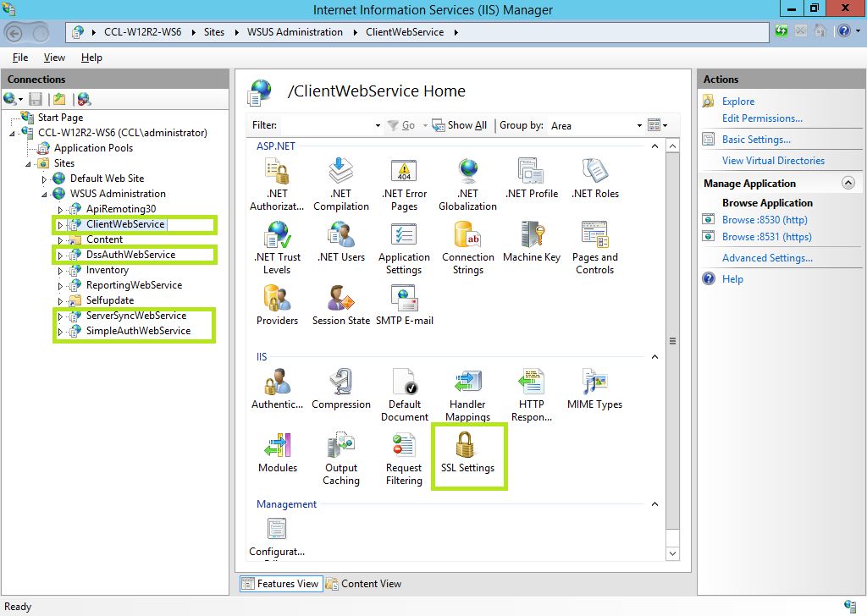This screenshot has height=616, width=867.
Task: Open the Help menu
Action: pyautogui.click(x=91, y=58)
